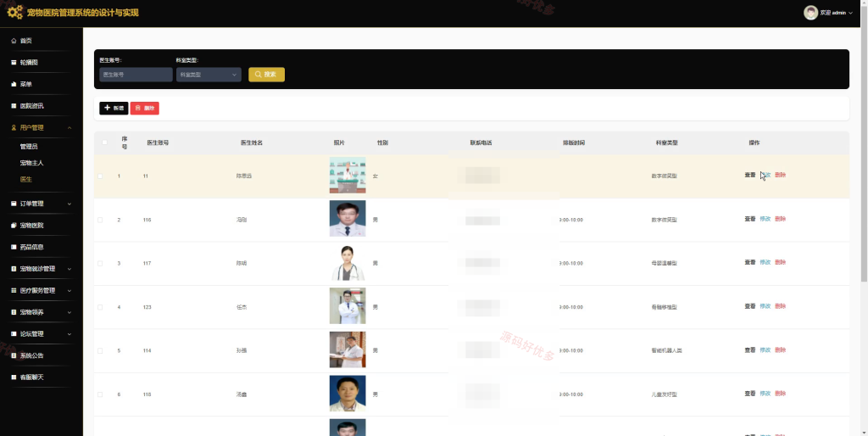Click the gear logo in the header
Screen dimensions: 868x436
(15, 12)
